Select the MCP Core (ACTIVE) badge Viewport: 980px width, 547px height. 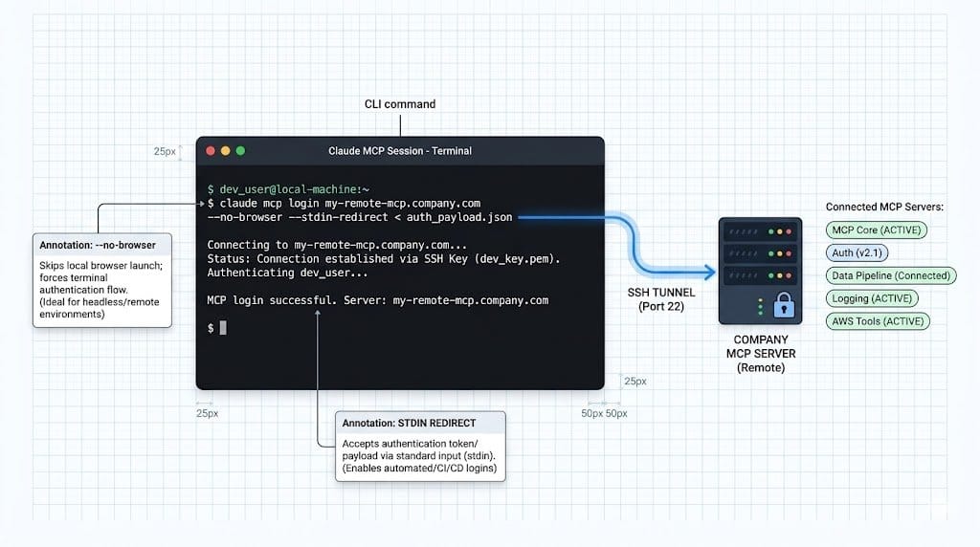(877, 230)
